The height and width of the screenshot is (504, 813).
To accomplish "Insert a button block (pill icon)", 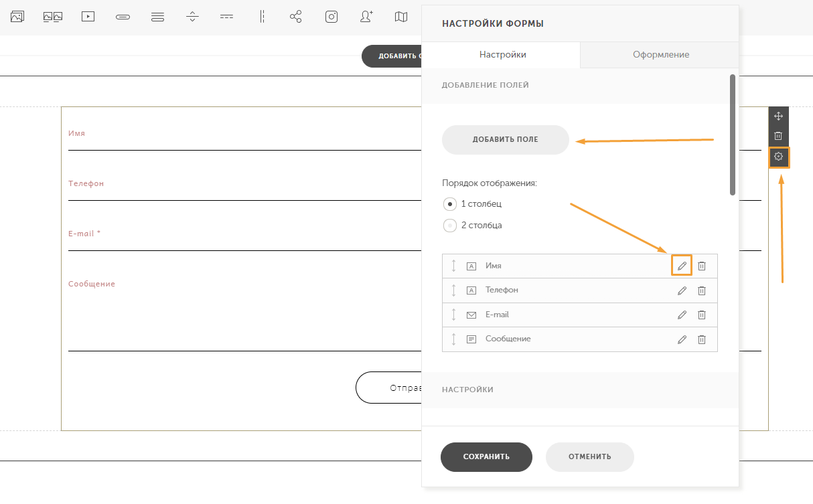I will point(123,17).
